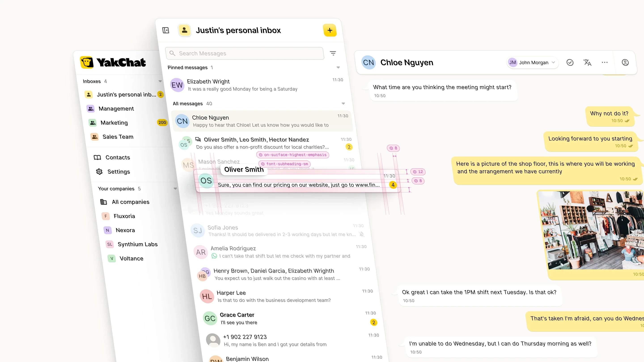Start a new conversation with the plus button

tap(330, 30)
